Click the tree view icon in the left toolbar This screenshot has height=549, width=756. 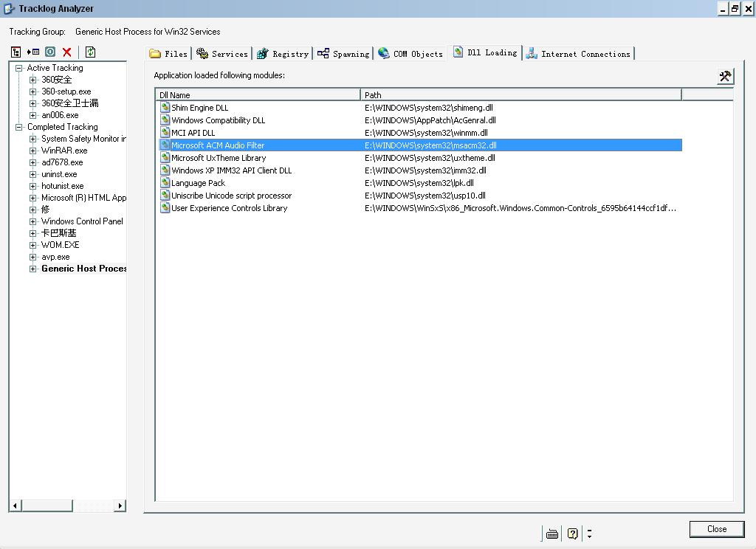(16, 52)
